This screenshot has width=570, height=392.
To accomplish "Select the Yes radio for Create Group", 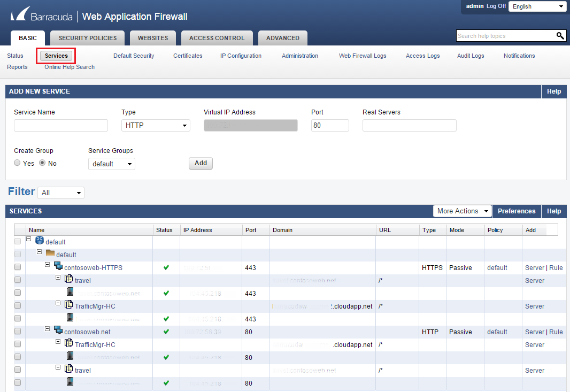I will tap(17, 163).
